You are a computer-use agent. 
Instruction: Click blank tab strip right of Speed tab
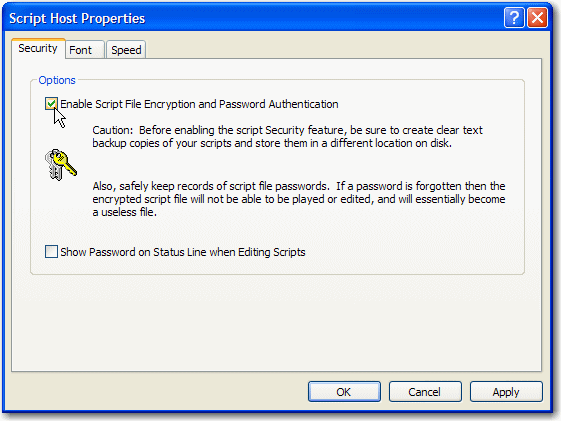pos(343,49)
